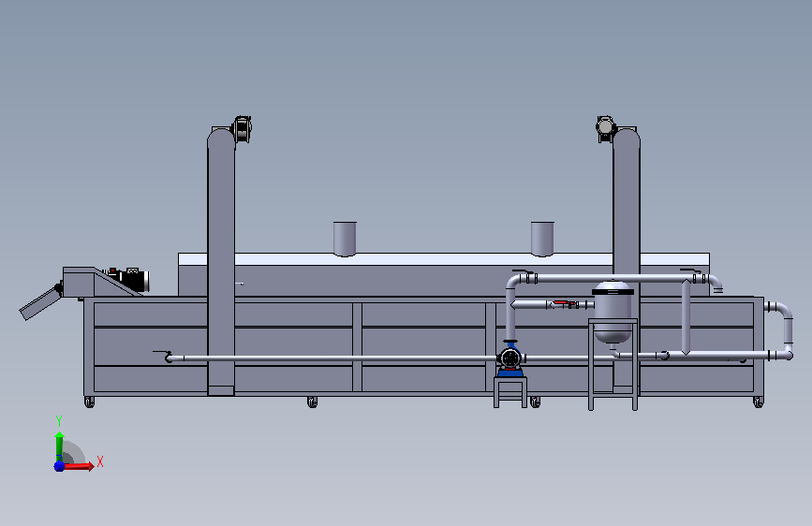Click the 'X' axis label
The image size is (812, 526).
click(x=100, y=461)
